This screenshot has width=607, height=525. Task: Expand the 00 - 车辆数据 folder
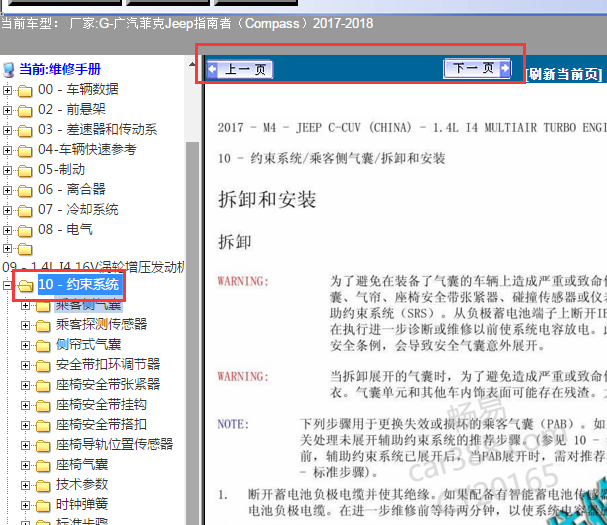[7, 91]
